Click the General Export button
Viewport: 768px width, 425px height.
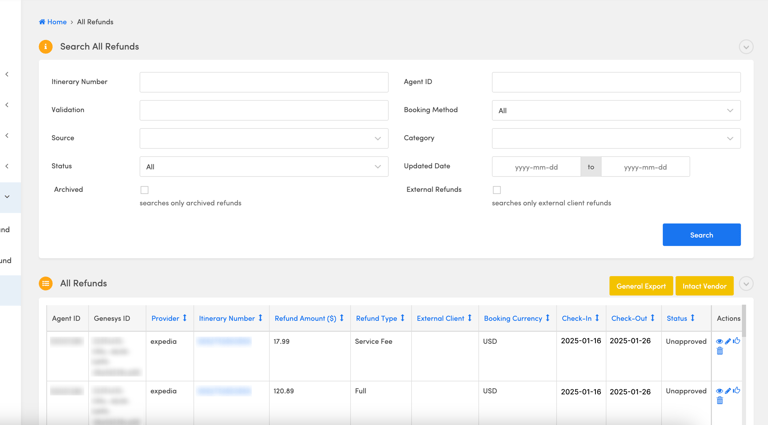641,286
